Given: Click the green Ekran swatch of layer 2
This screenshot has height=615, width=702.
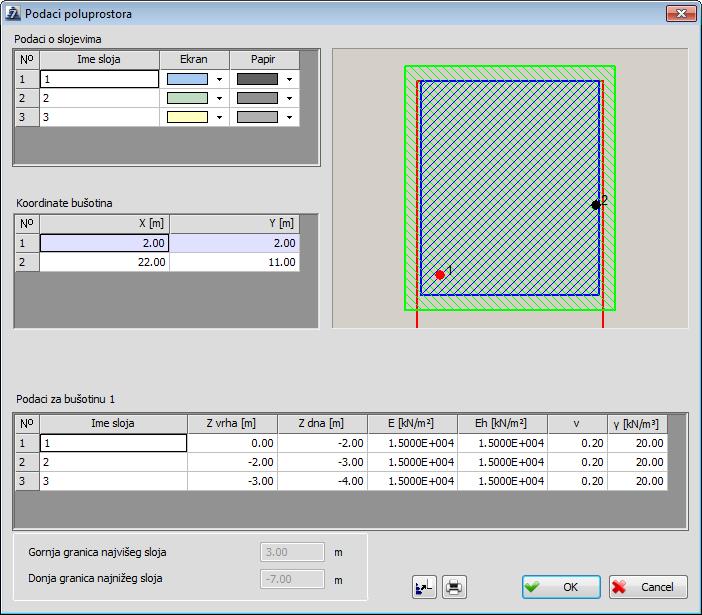Looking at the screenshot, I should click(x=187, y=98).
